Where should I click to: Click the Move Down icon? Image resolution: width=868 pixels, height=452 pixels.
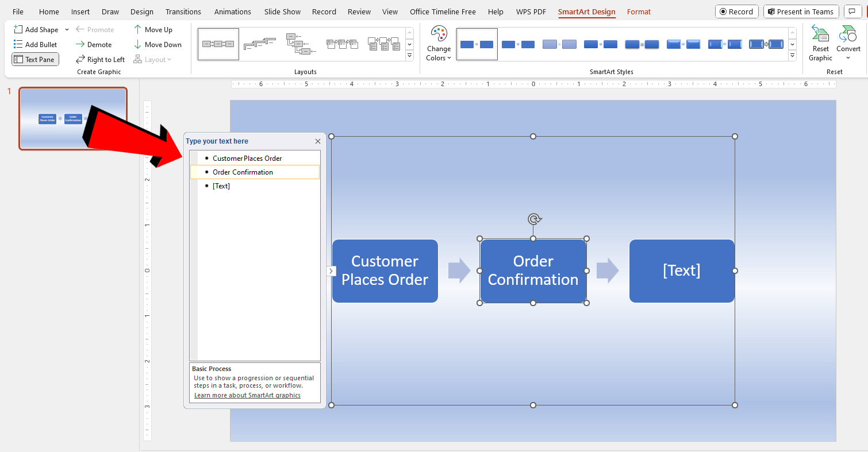[x=138, y=44]
